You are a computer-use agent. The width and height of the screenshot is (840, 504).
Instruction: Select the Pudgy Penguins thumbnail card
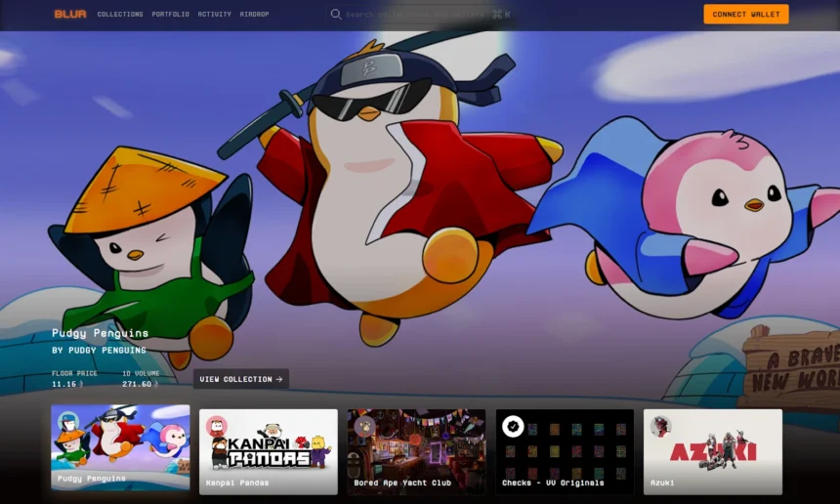coord(120,447)
